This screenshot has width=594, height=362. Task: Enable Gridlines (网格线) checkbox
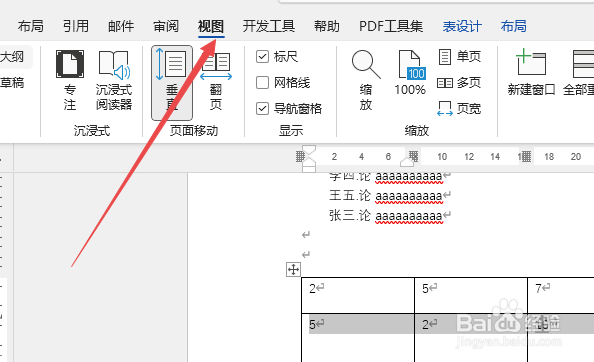263,83
